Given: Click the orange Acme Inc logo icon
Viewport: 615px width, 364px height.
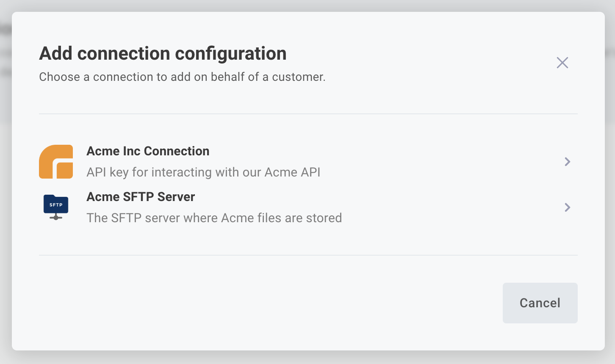Looking at the screenshot, I should (55, 162).
